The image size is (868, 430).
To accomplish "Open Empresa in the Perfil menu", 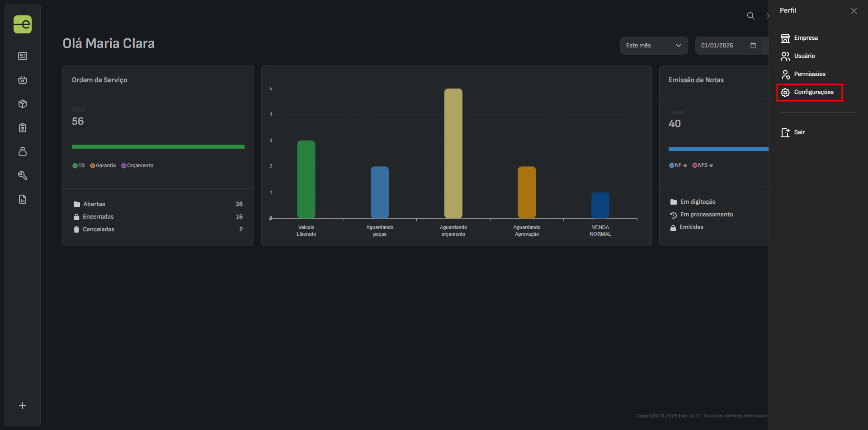I will click(805, 38).
